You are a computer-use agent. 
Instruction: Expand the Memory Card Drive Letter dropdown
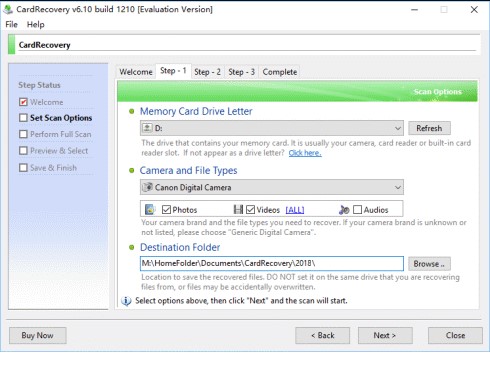pyautogui.click(x=272, y=128)
